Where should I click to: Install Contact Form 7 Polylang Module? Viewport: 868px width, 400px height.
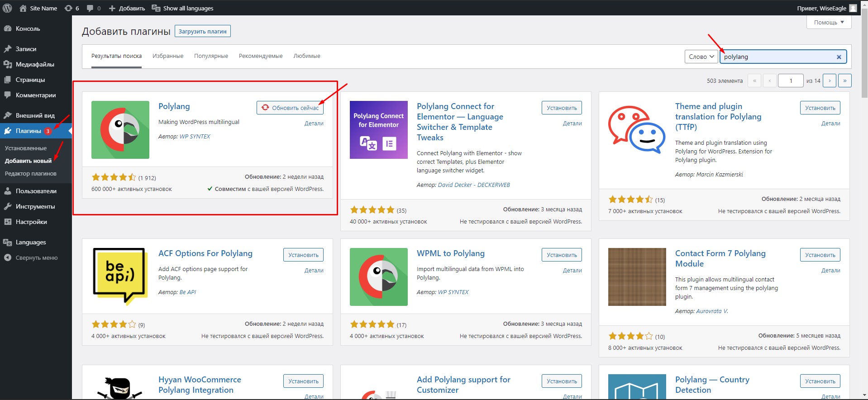[820, 255]
